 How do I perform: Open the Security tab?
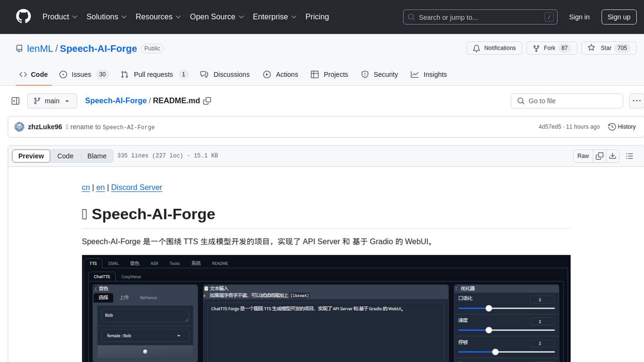coord(380,74)
